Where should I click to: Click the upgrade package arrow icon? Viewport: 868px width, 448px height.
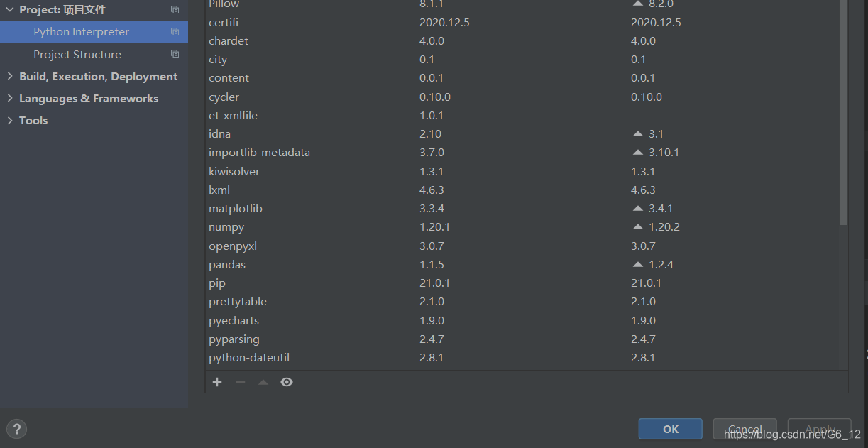click(263, 382)
